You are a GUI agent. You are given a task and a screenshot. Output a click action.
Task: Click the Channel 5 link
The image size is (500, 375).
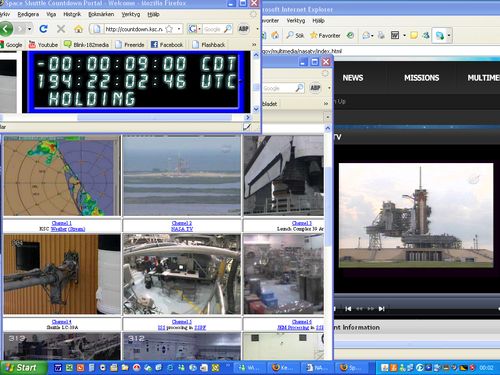182,322
